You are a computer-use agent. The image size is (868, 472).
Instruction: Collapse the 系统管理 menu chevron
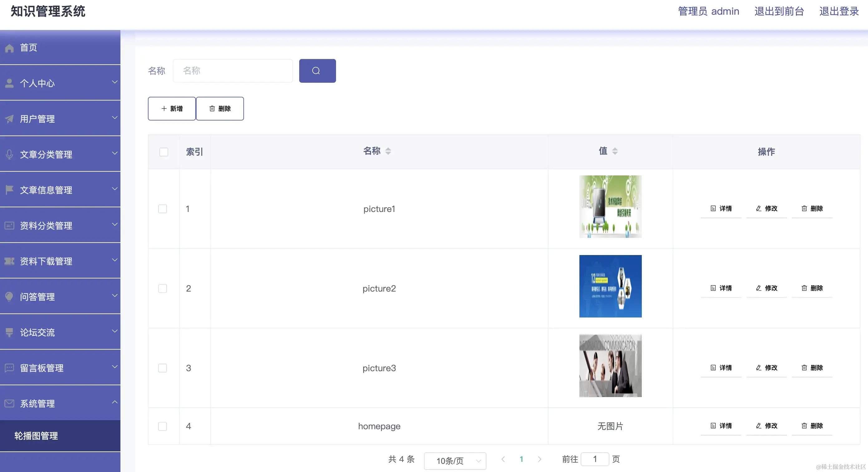pos(115,402)
